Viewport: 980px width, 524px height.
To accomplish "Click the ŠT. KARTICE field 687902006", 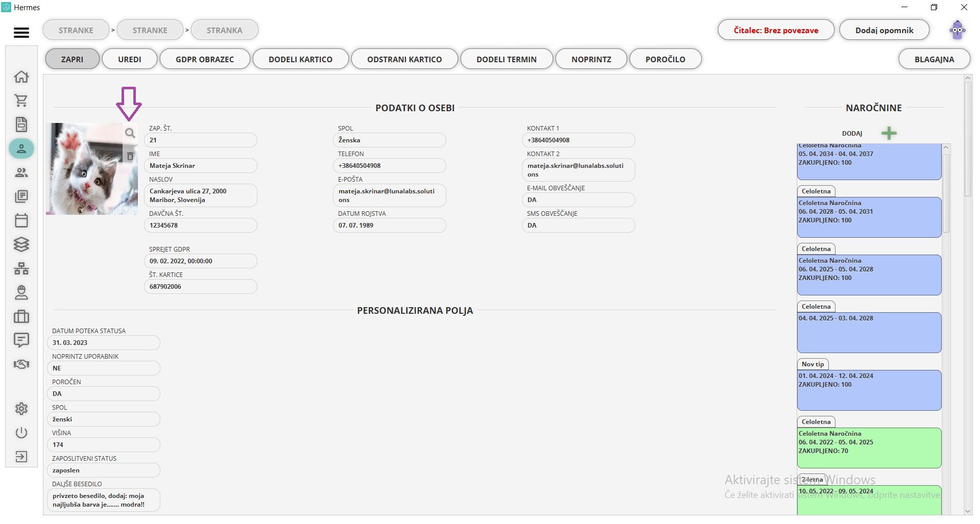I will click(201, 287).
